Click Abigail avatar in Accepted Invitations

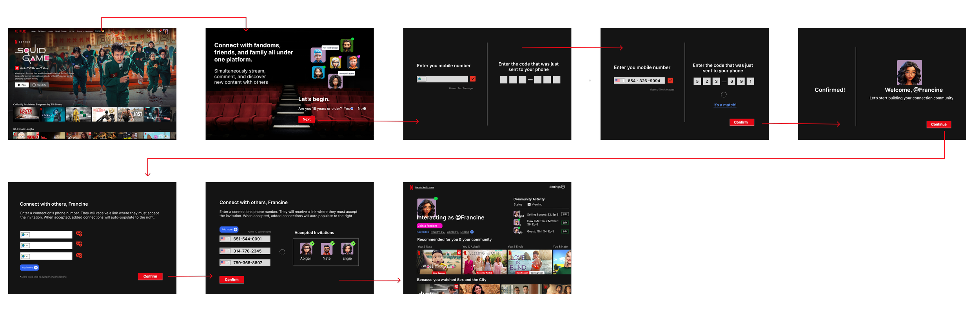tap(306, 249)
